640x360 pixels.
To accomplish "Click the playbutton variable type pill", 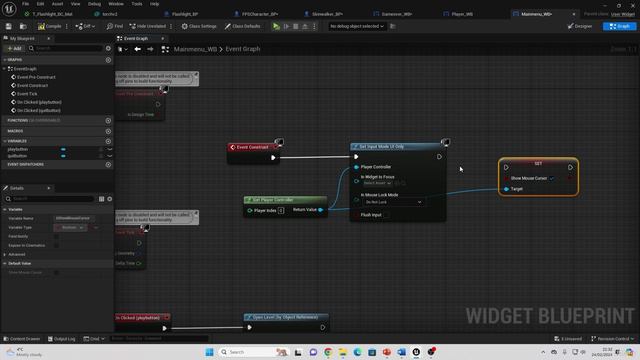I will pos(63,149).
